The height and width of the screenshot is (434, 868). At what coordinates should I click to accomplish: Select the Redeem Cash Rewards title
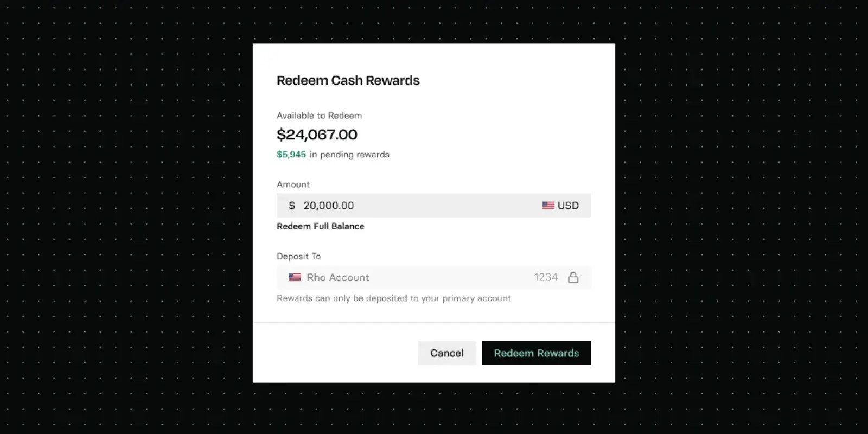348,80
